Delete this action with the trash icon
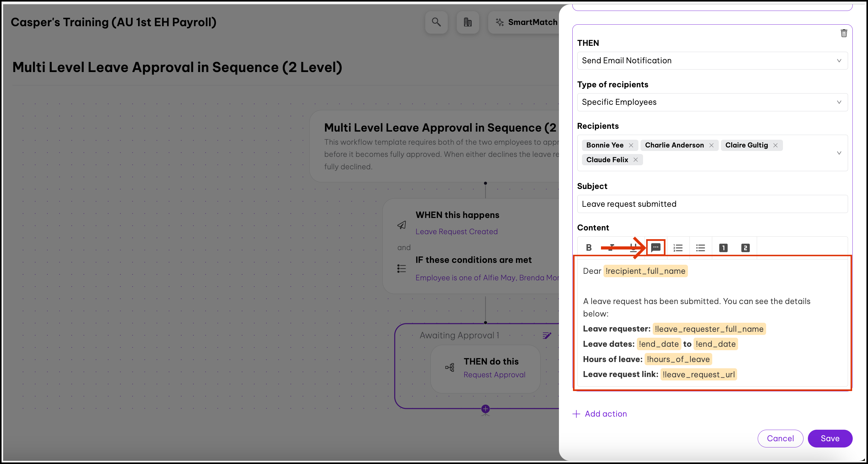Screen dimensions: 868x464 844,33
